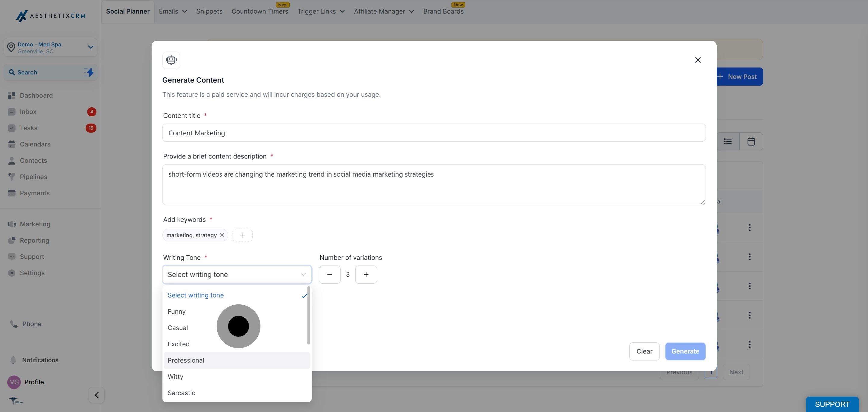This screenshot has height=412, width=868.
Task: Pick the Witty tone option
Action: 175,376
